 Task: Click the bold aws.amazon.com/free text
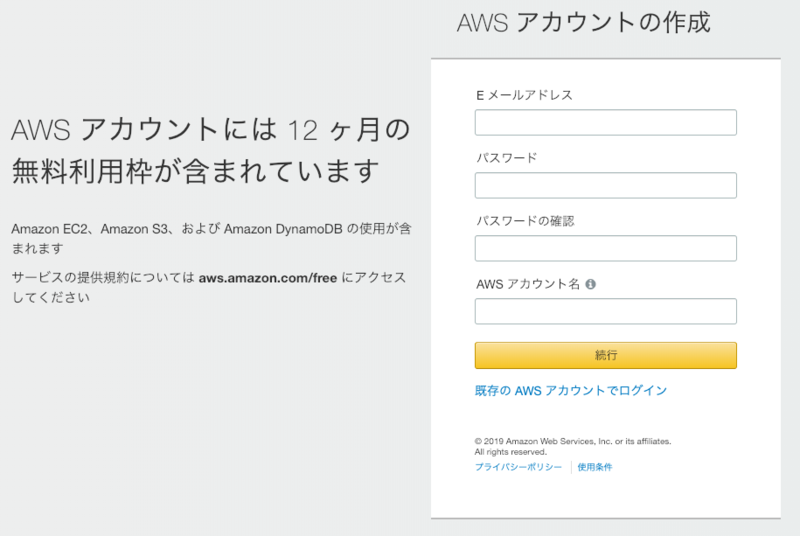point(267,277)
